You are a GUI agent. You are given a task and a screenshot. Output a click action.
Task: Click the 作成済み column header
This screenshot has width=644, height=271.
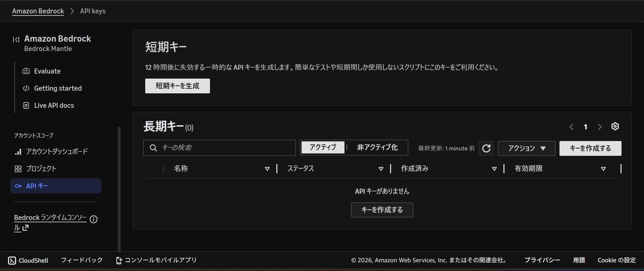pos(415,169)
